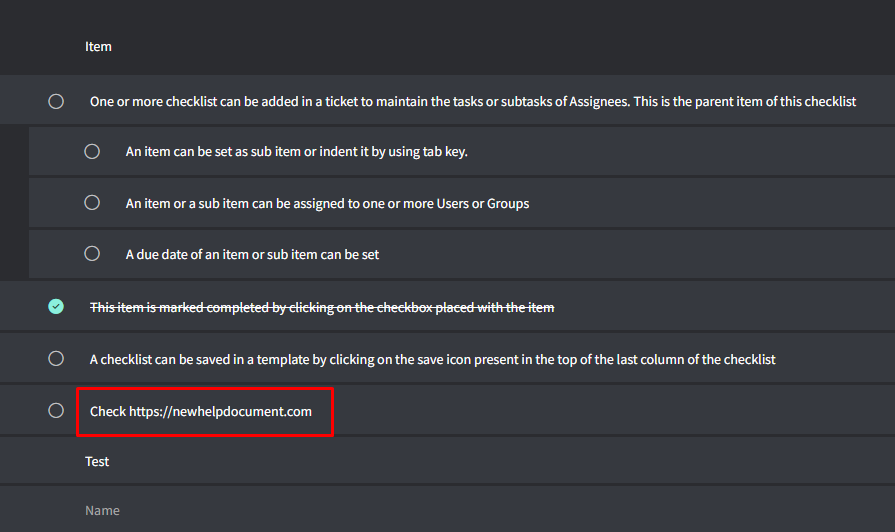Click the dark indent strip beside sub items

14,203
